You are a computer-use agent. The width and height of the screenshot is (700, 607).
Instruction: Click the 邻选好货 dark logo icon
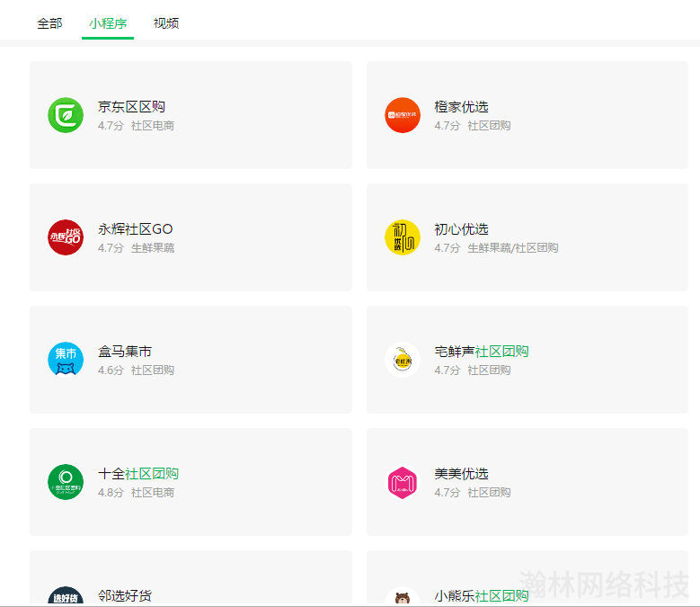click(x=66, y=597)
